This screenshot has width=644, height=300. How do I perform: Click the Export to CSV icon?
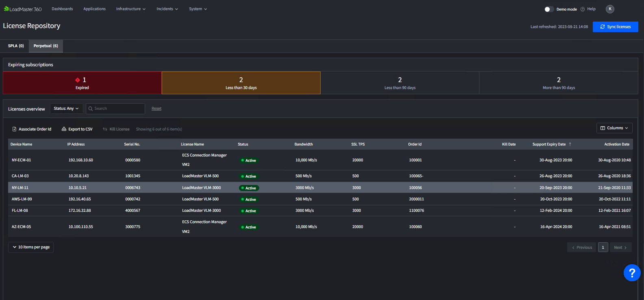64,129
